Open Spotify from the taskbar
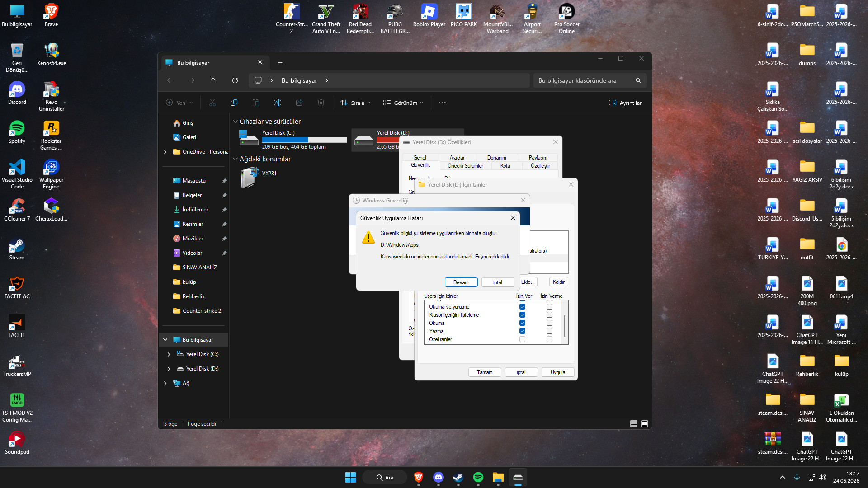This screenshot has height=488, width=868. (x=478, y=477)
